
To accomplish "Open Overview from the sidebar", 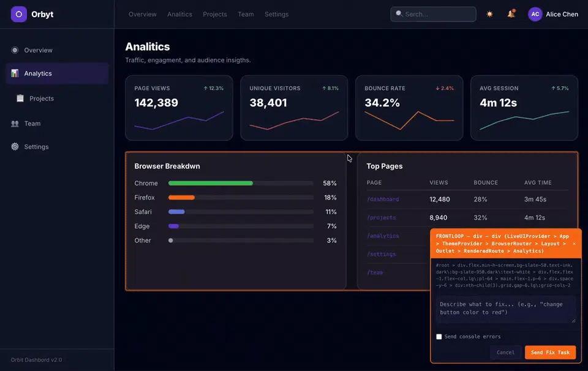I will 57,50.
